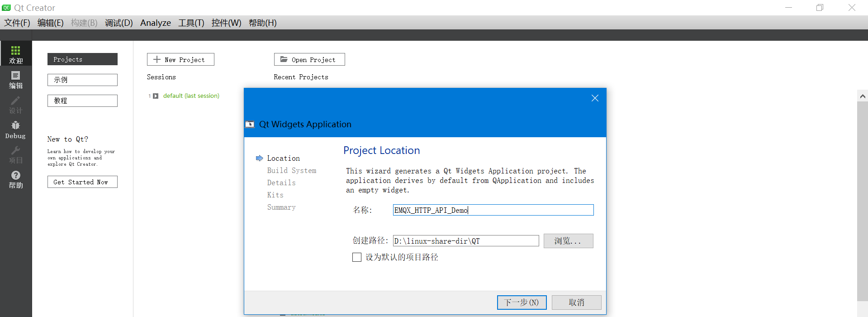Restore down the Qt Creator window

tap(820, 8)
